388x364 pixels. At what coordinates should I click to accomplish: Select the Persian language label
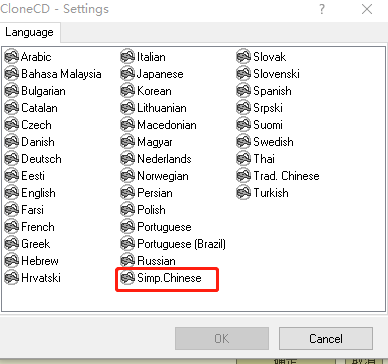(x=155, y=193)
